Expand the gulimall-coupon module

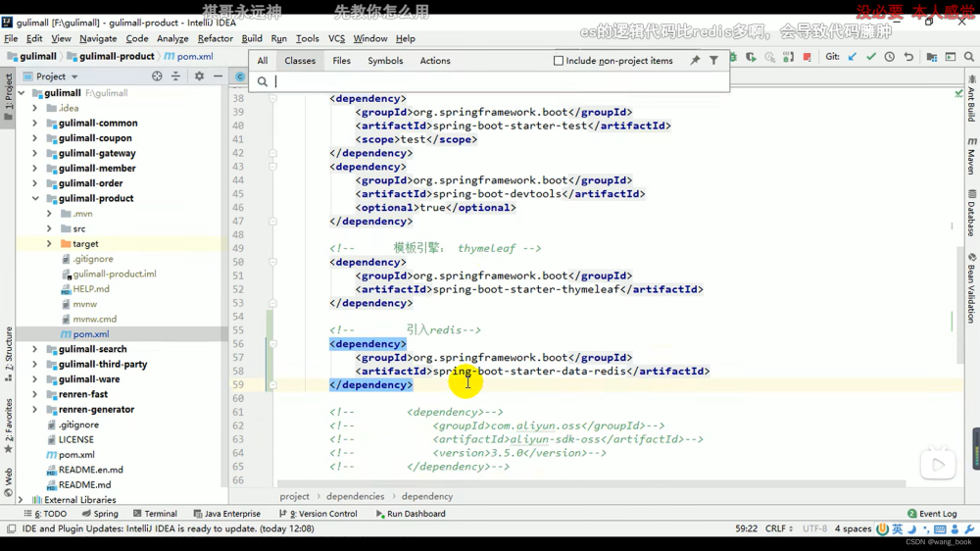pos(35,138)
